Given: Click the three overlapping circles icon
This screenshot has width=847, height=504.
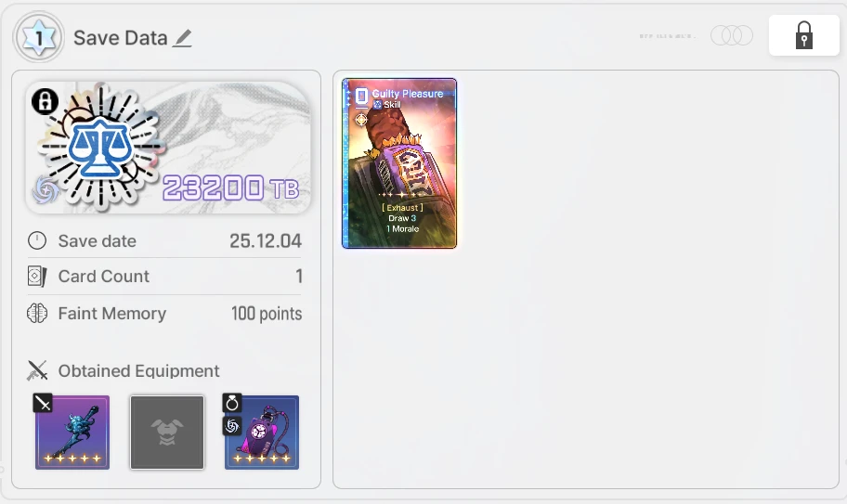Looking at the screenshot, I should [x=732, y=35].
